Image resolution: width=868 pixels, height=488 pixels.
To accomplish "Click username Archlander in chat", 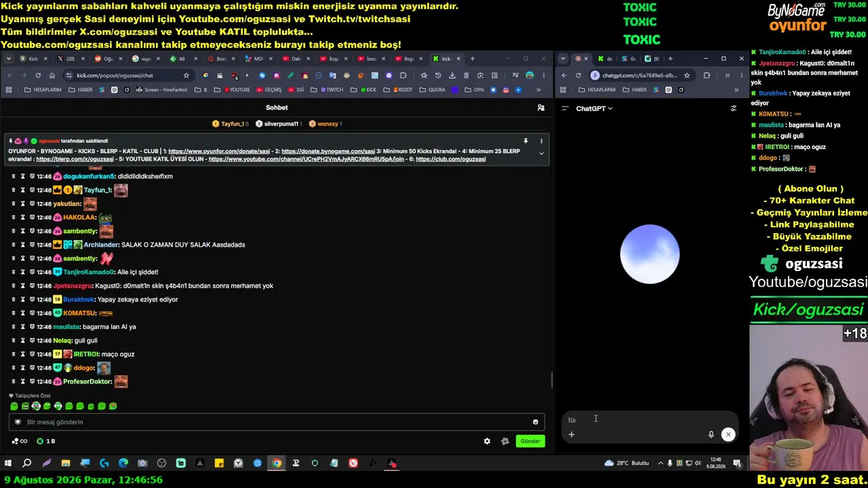I will [x=102, y=245].
